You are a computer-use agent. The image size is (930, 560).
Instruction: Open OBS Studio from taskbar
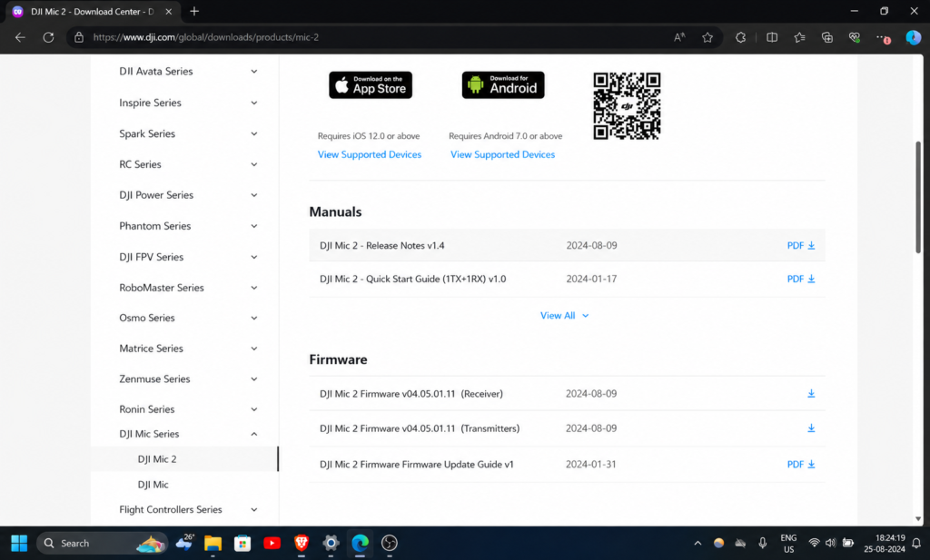pyautogui.click(x=389, y=543)
